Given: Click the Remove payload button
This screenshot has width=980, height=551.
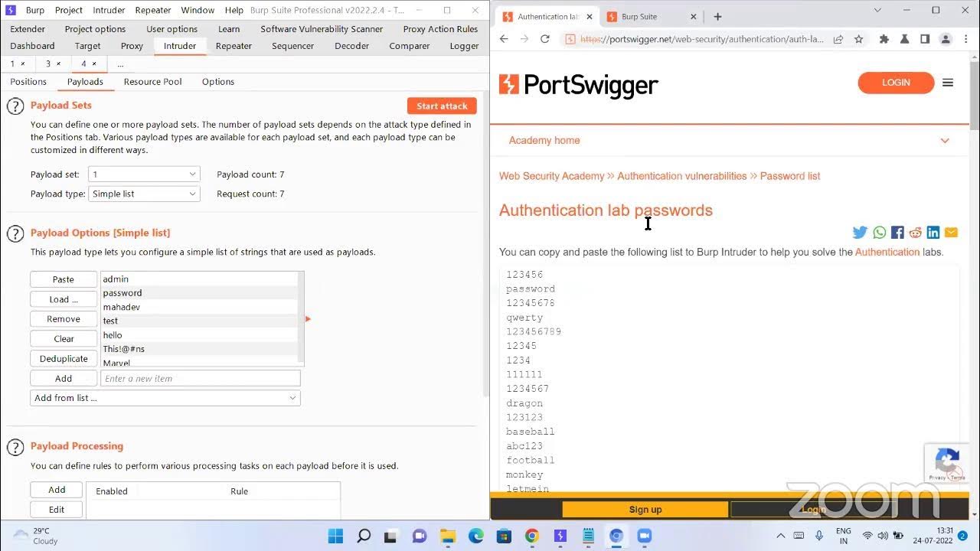Looking at the screenshot, I should [x=64, y=319].
